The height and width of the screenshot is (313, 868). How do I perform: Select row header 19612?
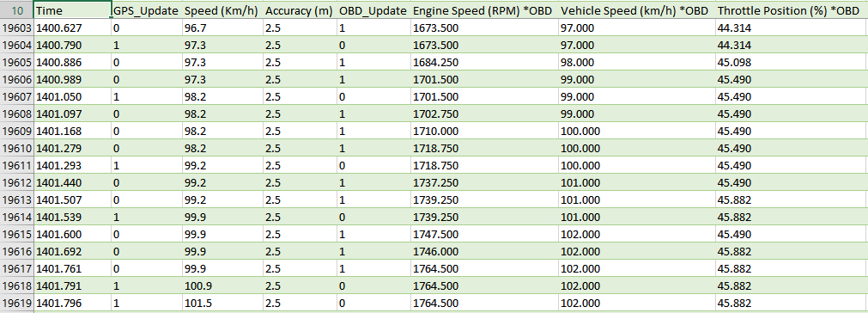click(x=16, y=183)
